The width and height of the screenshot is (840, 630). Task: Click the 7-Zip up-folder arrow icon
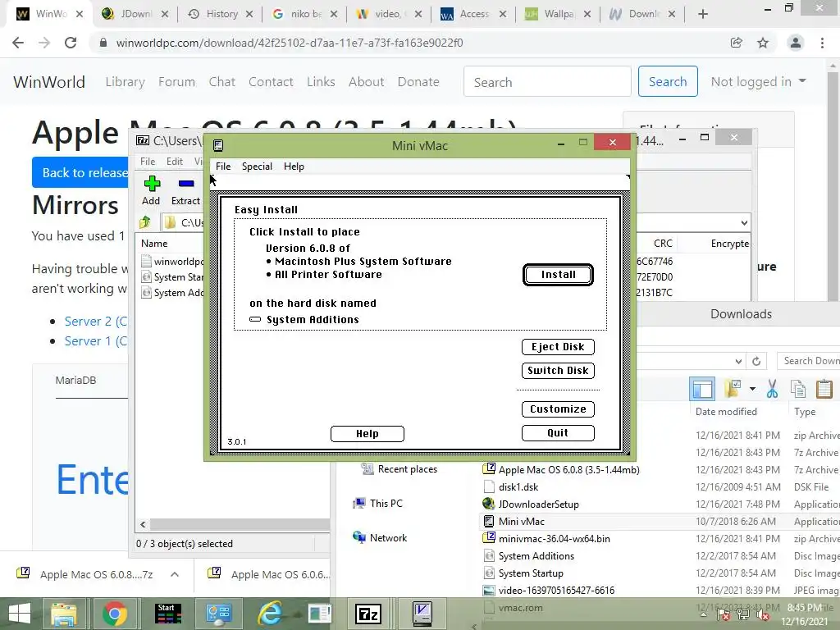point(145,221)
